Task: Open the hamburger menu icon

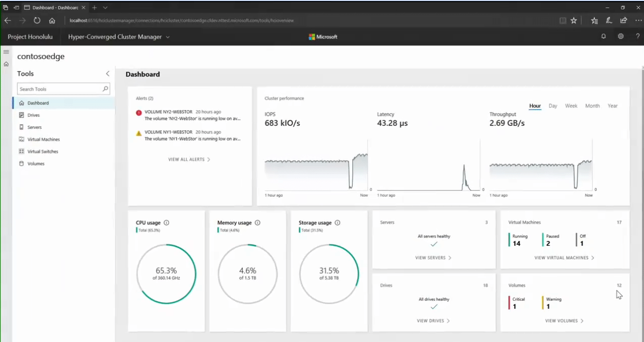Action: (x=6, y=52)
